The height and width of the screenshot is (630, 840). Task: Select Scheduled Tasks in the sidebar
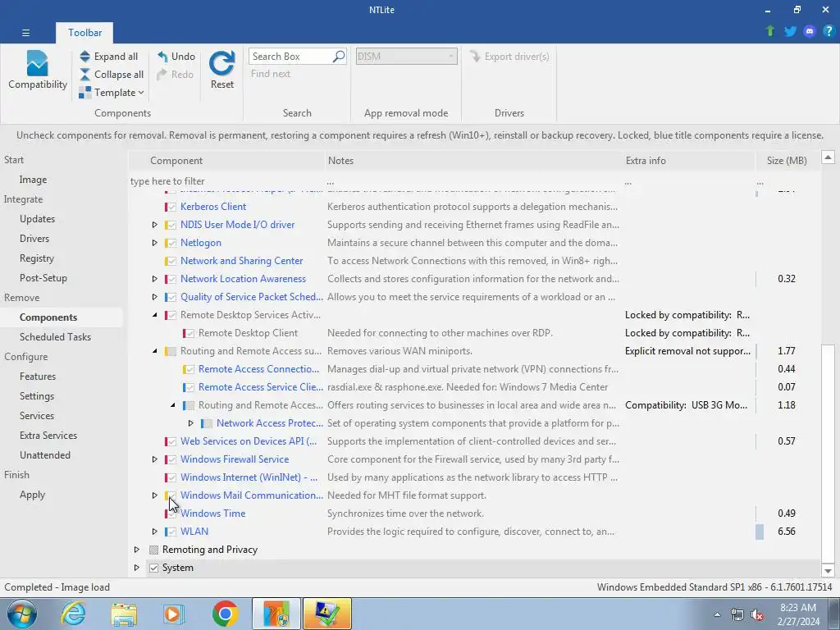pyautogui.click(x=55, y=337)
